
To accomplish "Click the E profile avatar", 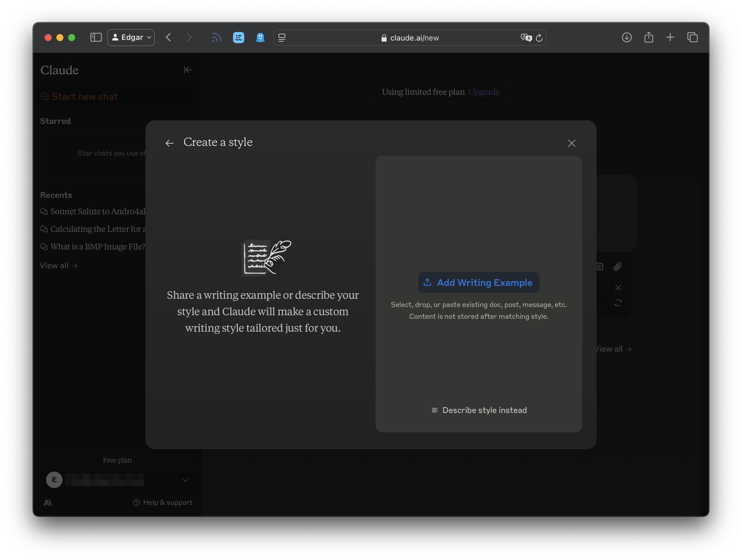I will click(54, 480).
